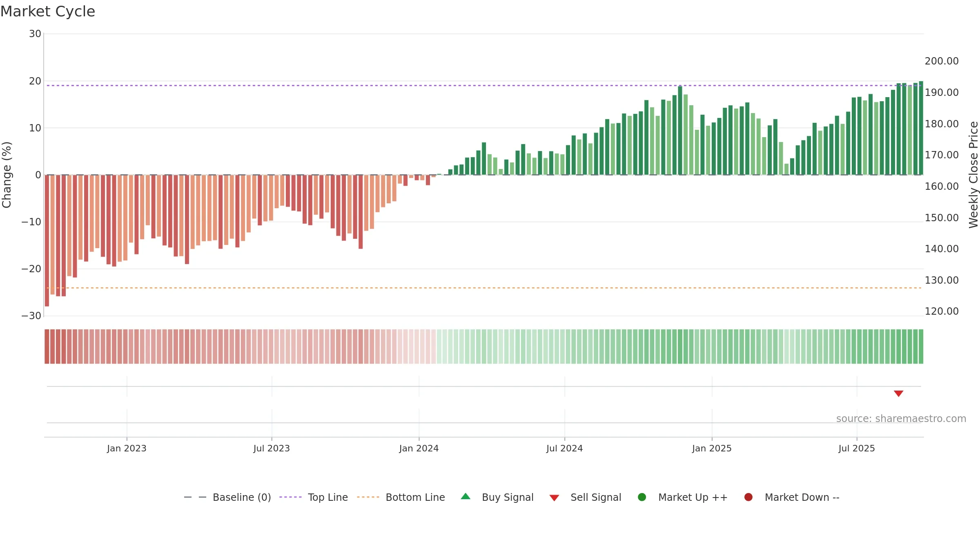Click the Weekly Close Price axis title

coord(973,175)
